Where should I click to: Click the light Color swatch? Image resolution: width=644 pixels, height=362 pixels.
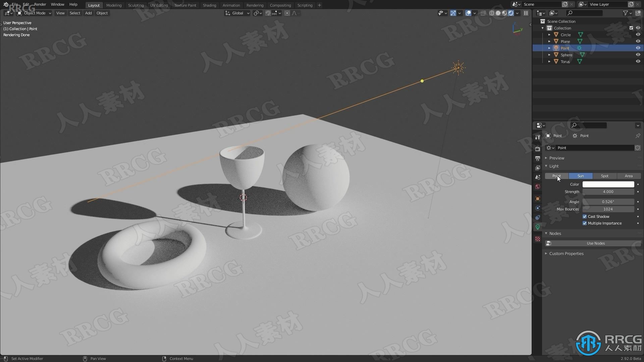point(608,184)
